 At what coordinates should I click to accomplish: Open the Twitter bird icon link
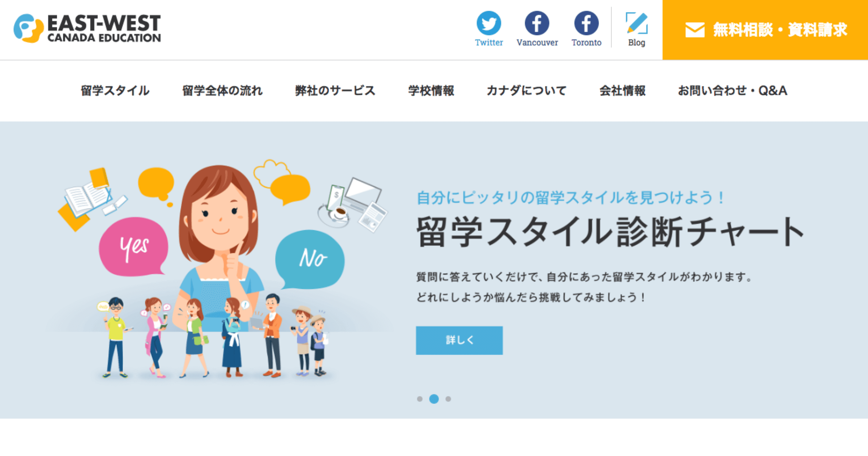coord(489,23)
